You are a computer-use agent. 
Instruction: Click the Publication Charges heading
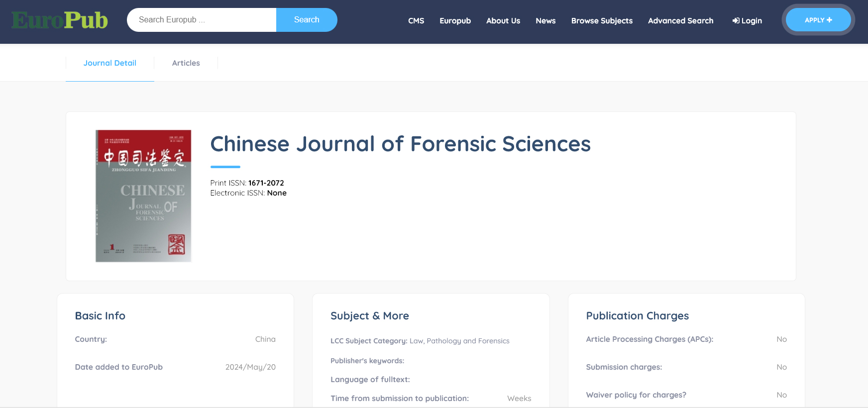coord(638,316)
